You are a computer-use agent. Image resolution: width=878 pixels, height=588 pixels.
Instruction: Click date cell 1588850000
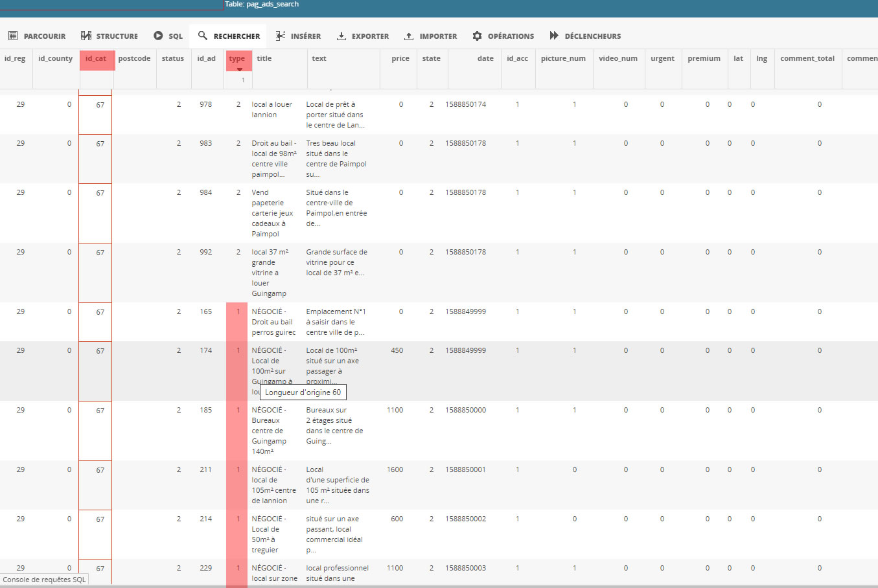click(x=465, y=410)
